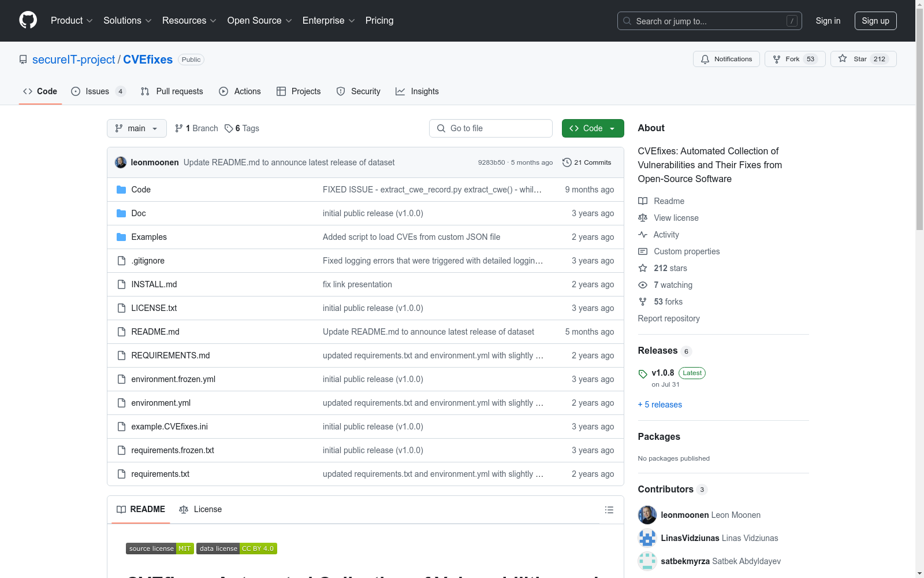
Task: Expand the Resources menu
Action: (x=189, y=21)
